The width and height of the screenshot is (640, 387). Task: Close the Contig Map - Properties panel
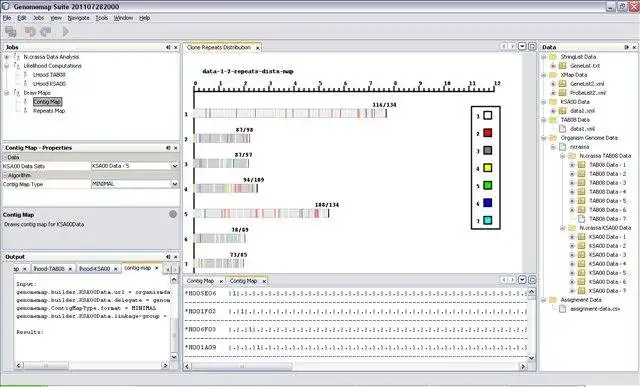pos(176,148)
